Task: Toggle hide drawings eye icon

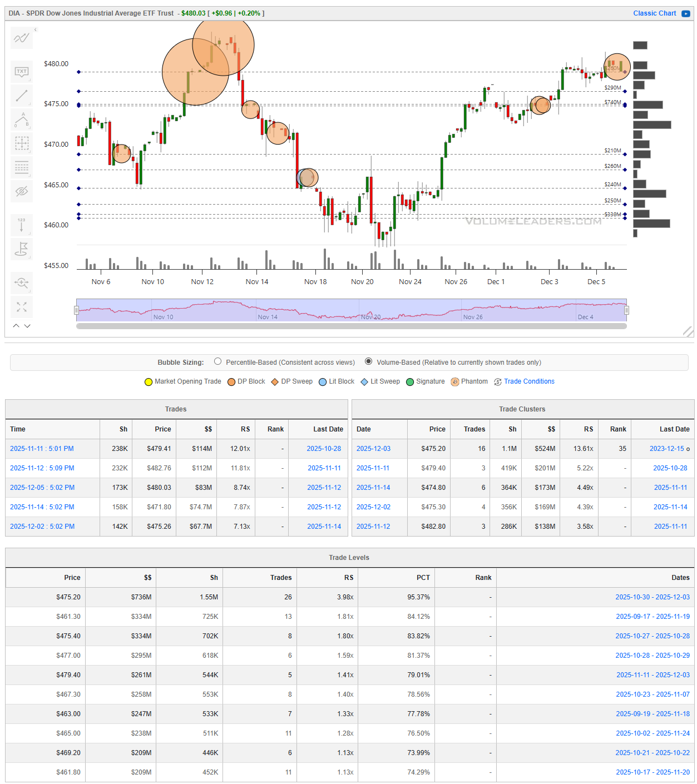Action: click(x=22, y=191)
